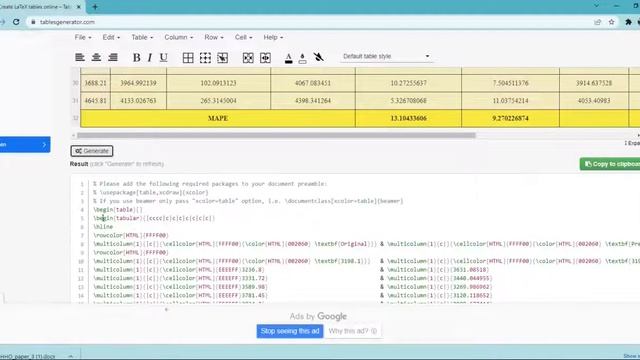Remove all borders from selection
Viewport: 640px width, 360px height.
(205, 58)
